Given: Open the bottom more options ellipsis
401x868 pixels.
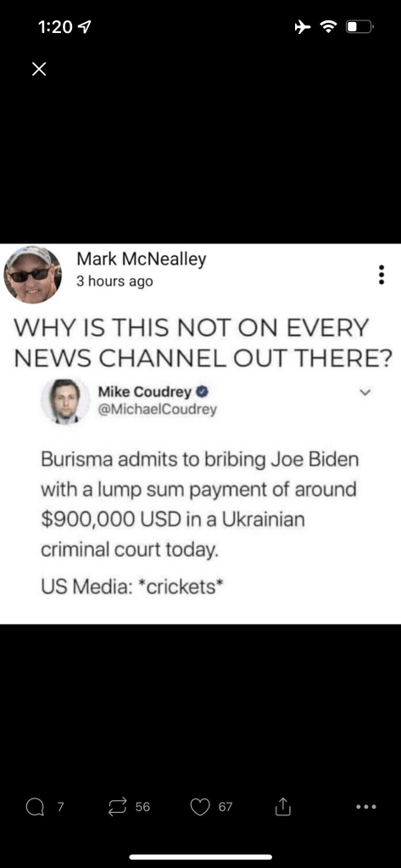Looking at the screenshot, I should (x=366, y=807).
